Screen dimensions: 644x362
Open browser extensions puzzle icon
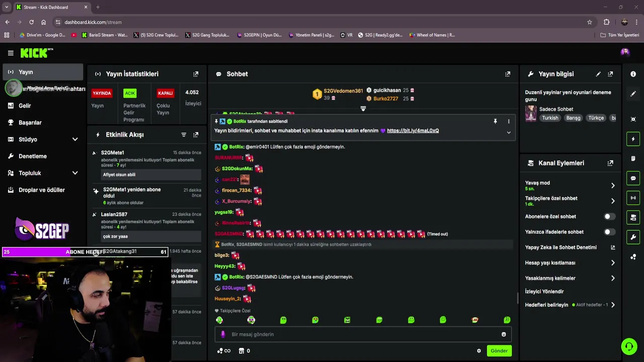click(x=606, y=22)
